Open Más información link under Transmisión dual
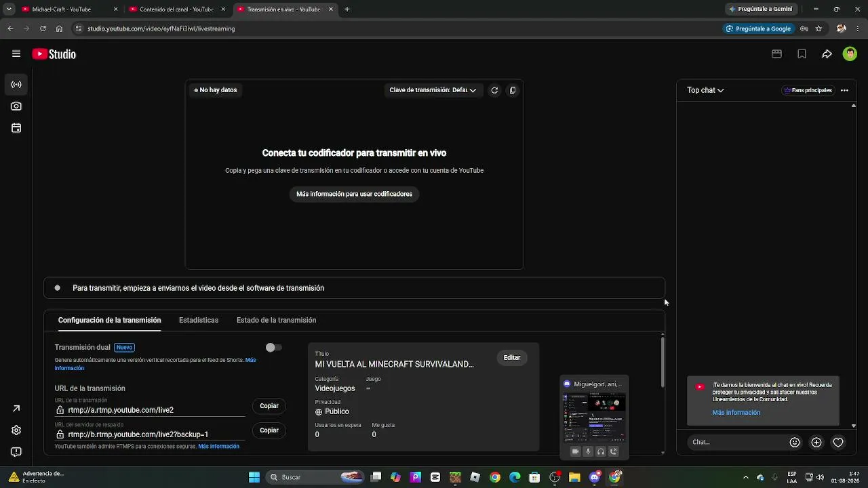The width and height of the screenshot is (868, 488). (x=155, y=364)
